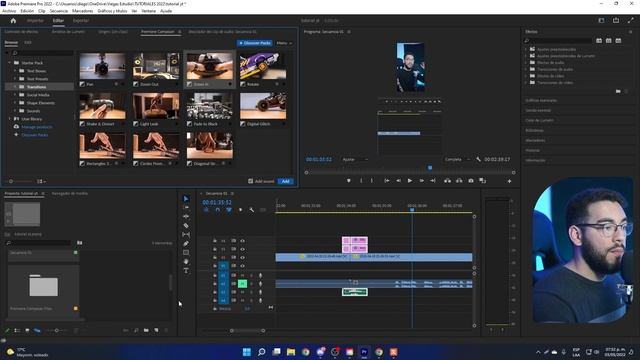Open the Menu dropdown in Premiere Composer
Viewport: 640px width, 360px height.
click(x=284, y=43)
